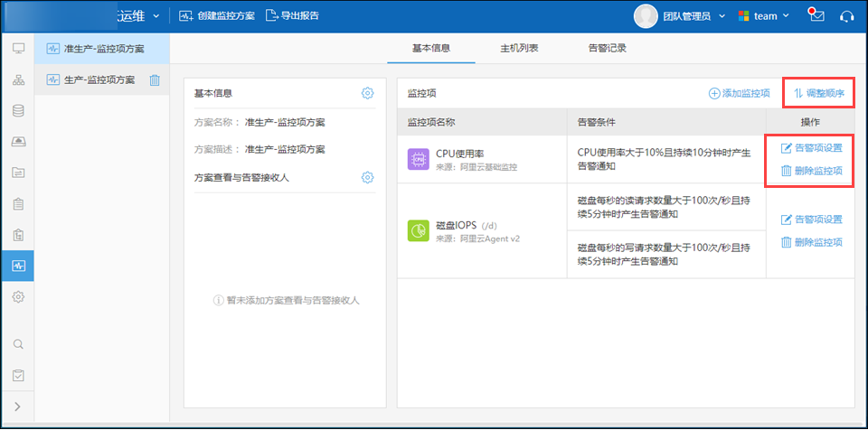Click the database icon in left sidebar
This screenshot has height=430, width=868.
tap(18, 110)
